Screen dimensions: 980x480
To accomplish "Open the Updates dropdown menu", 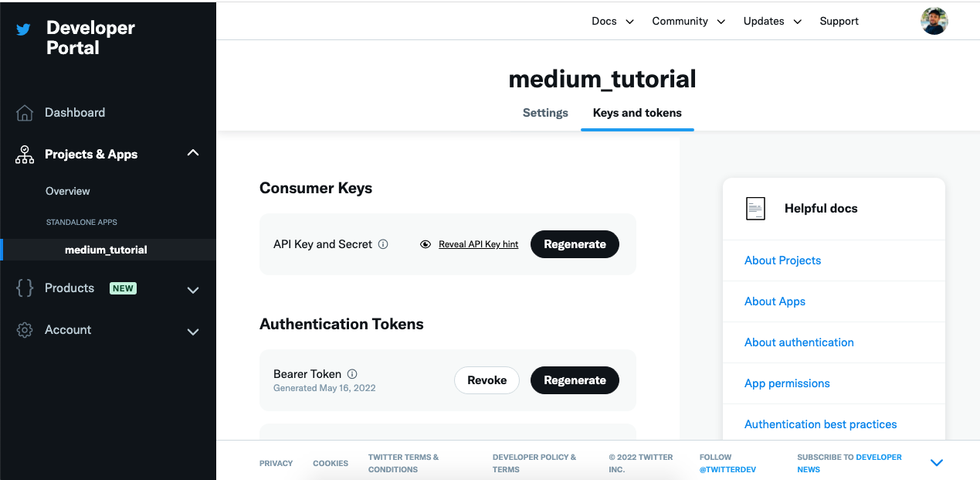I will pyautogui.click(x=773, y=21).
